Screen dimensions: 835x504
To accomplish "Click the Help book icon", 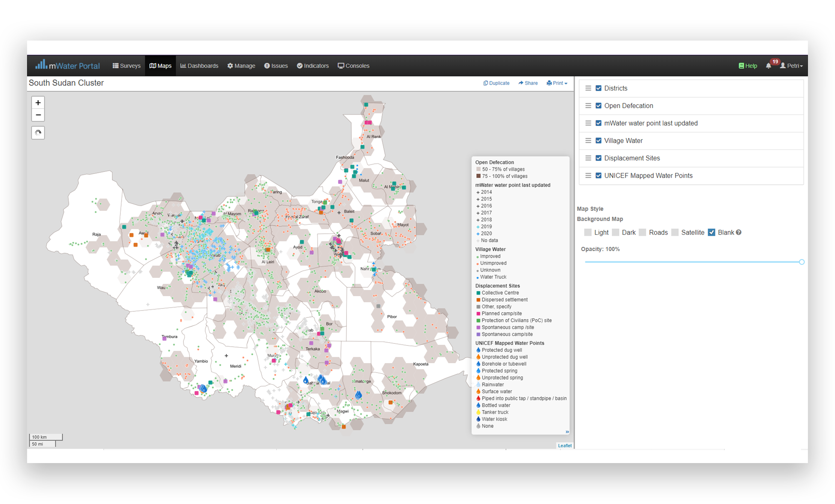I will point(741,66).
